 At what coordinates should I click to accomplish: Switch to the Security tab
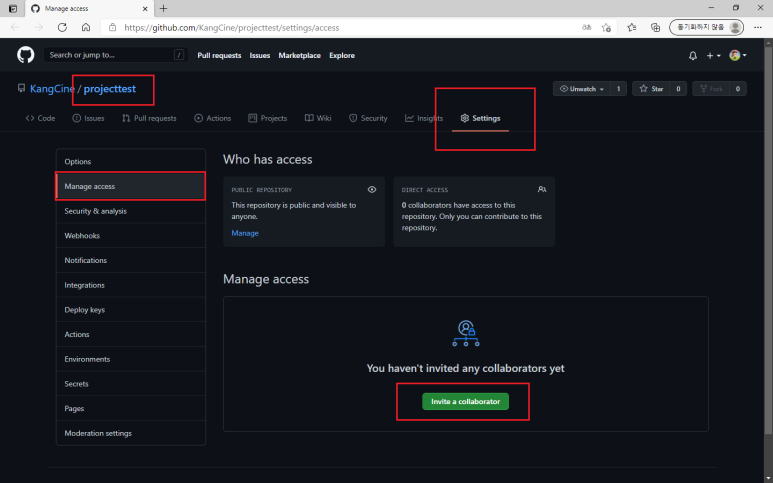(x=368, y=118)
